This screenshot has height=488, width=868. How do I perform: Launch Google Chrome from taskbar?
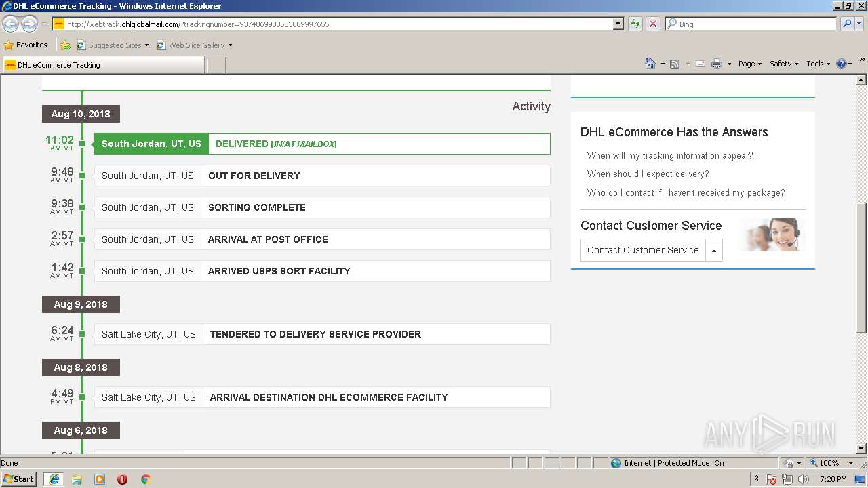145,479
